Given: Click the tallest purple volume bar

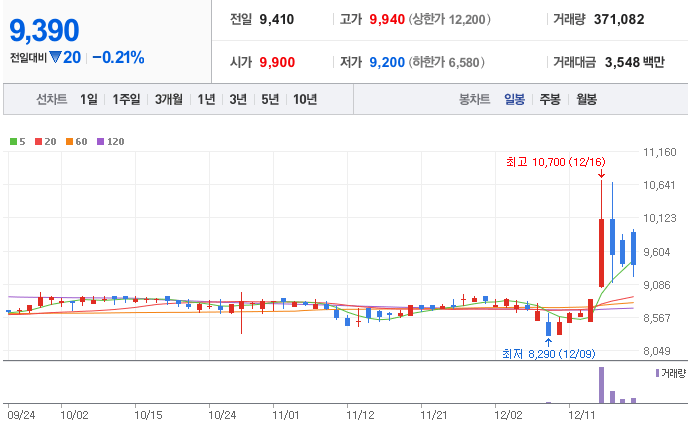Looking at the screenshot, I should (601, 385).
